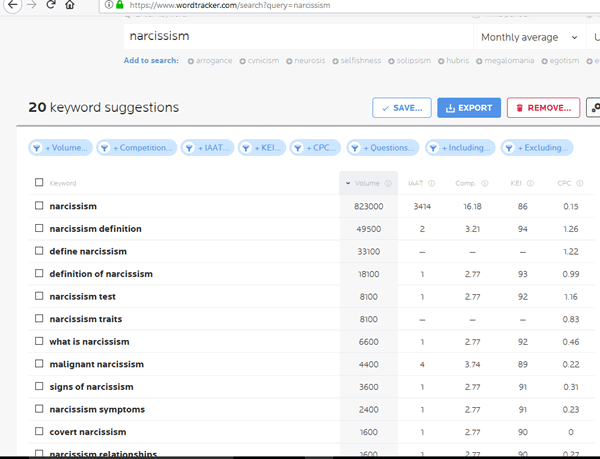Open the KEI filter
Image resolution: width=600 pixels, height=459 pixels.
coord(262,148)
